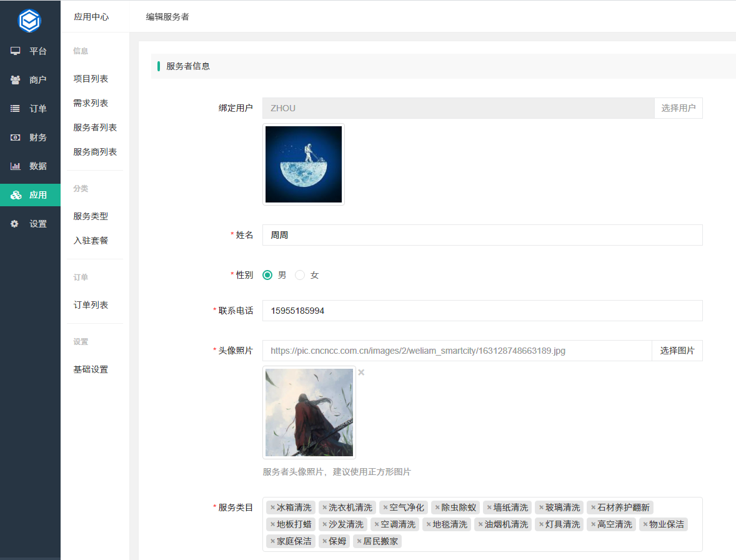Open 入驻套餐 page
The width and height of the screenshot is (736, 560).
click(91, 241)
